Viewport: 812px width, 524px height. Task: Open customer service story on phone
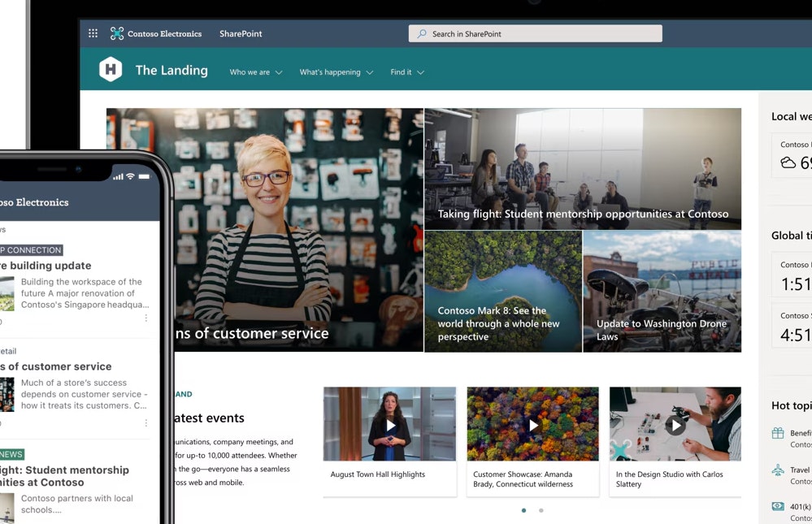56,366
